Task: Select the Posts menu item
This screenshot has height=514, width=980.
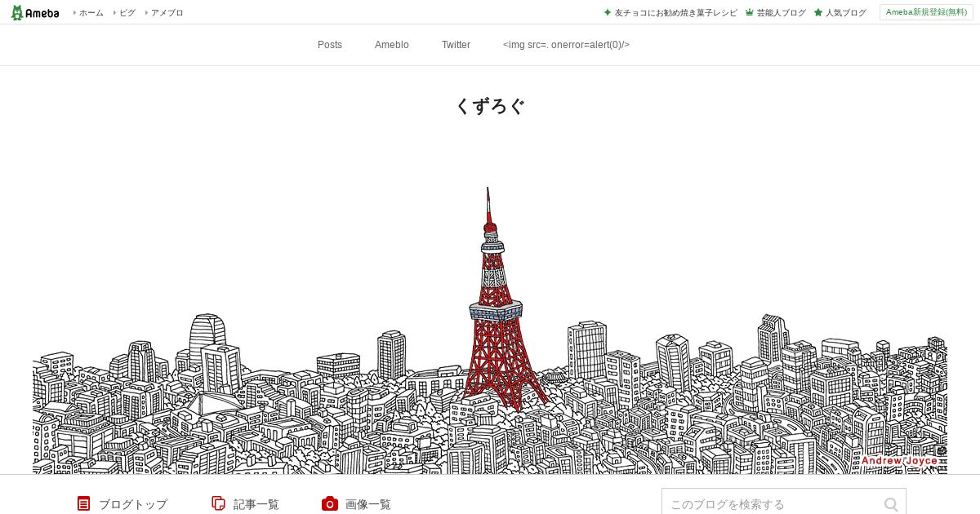Action: pyautogui.click(x=330, y=45)
